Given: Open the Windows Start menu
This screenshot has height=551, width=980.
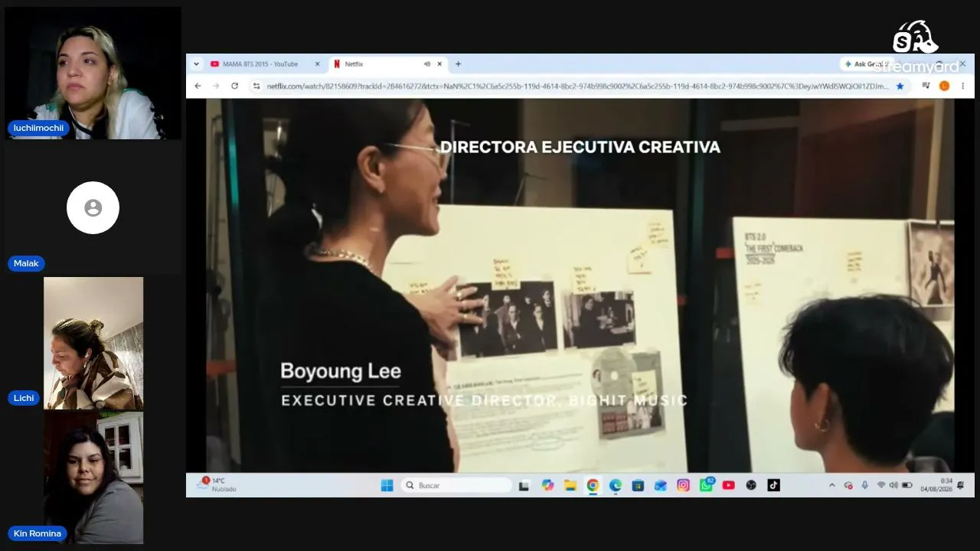Looking at the screenshot, I should [387, 485].
